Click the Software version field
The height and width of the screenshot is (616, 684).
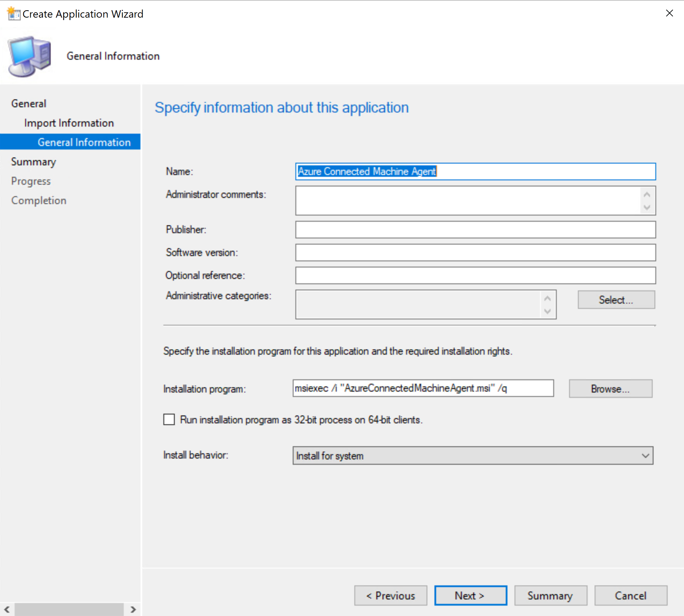[x=475, y=253]
